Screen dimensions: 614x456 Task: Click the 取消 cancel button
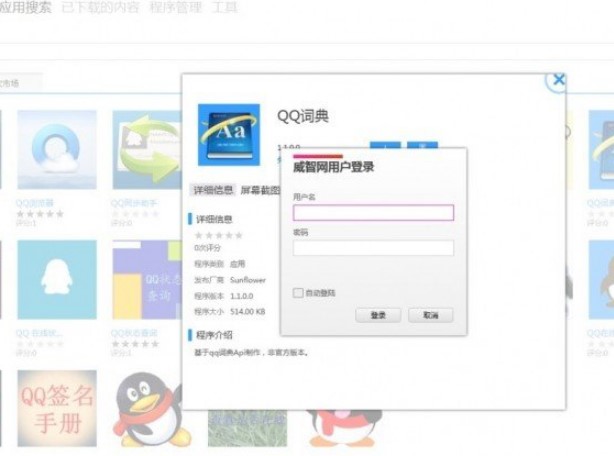click(431, 315)
